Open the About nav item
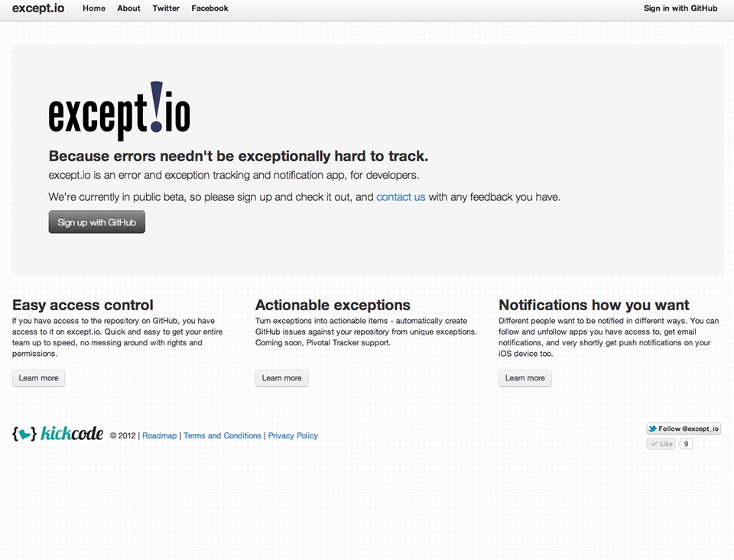This screenshot has width=734, height=560. [128, 8]
